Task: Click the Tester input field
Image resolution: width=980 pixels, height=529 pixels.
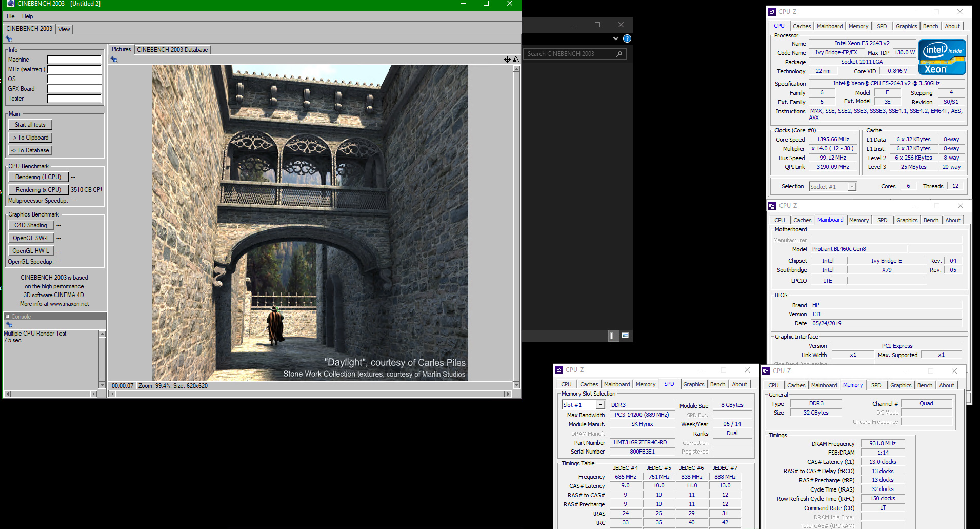Action: 74,99
